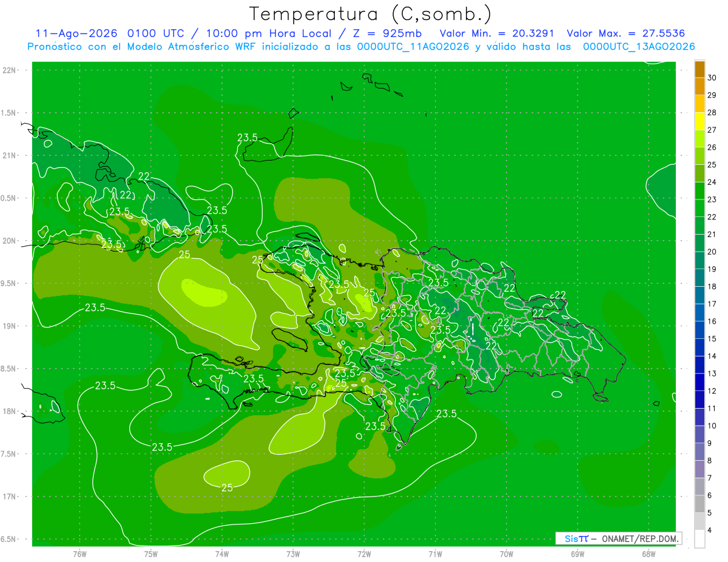Click the legend value '11'
The width and height of the screenshot is (728, 562).
pyautogui.click(x=712, y=409)
